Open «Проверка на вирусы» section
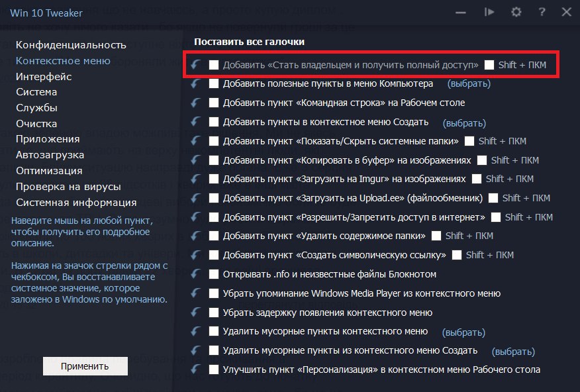Viewport: 580px width, 392px height. click(68, 187)
